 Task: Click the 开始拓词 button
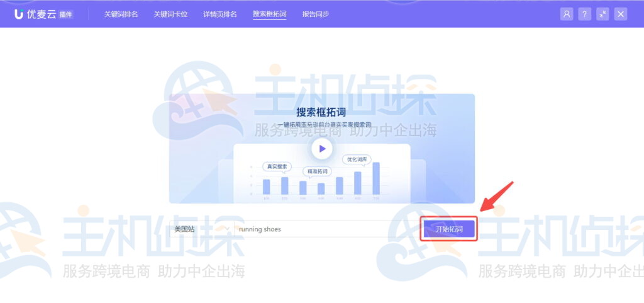click(449, 229)
